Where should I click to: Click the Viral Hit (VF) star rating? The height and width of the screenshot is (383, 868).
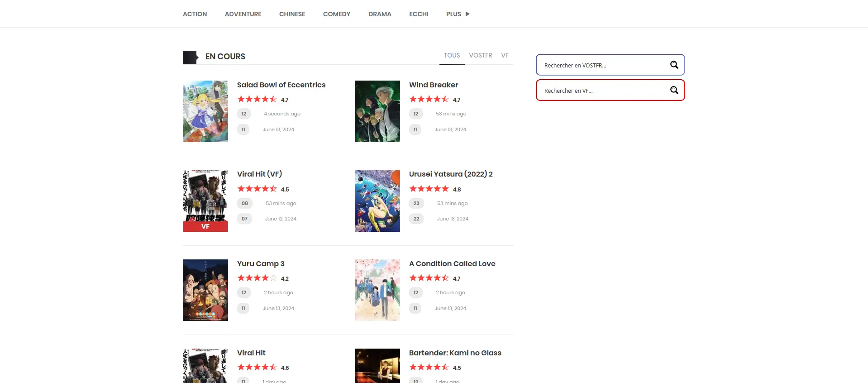(x=257, y=189)
